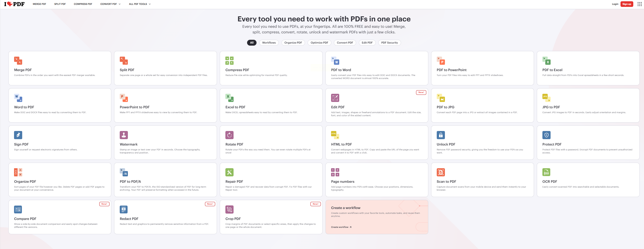The width and height of the screenshot is (644, 249).
Task: Expand the Convert PDF dropdown menu
Action: point(111,4)
